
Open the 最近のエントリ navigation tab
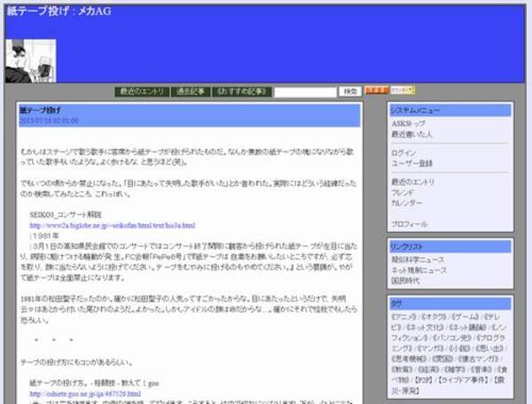(x=142, y=91)
